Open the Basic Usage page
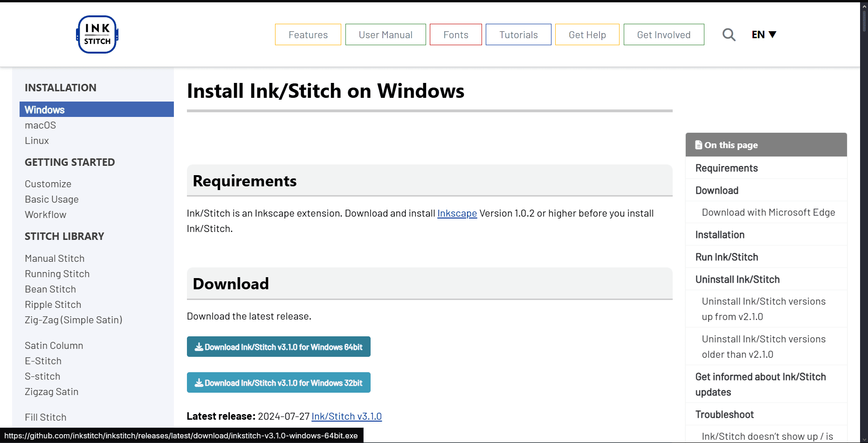 [52, 199]
